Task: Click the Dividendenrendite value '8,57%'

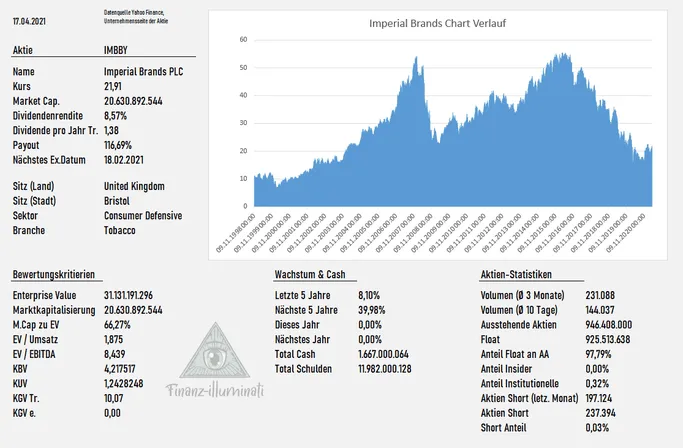Action: click(x=115, y=116)
